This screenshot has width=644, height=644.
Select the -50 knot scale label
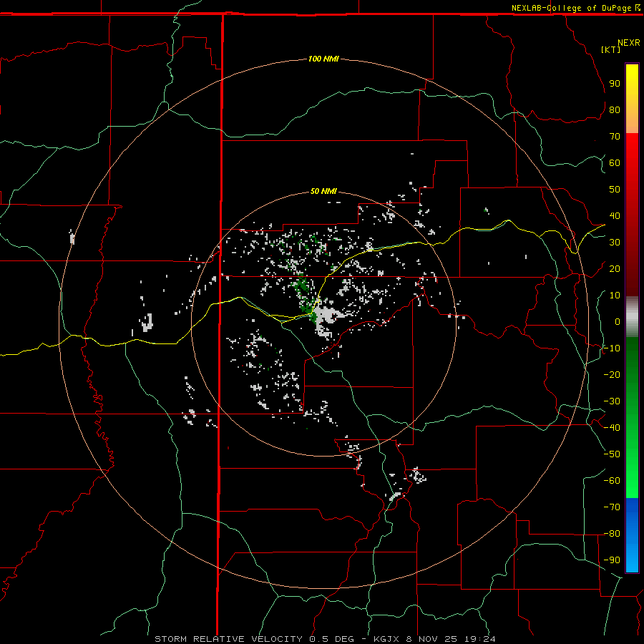pos(612,454)
